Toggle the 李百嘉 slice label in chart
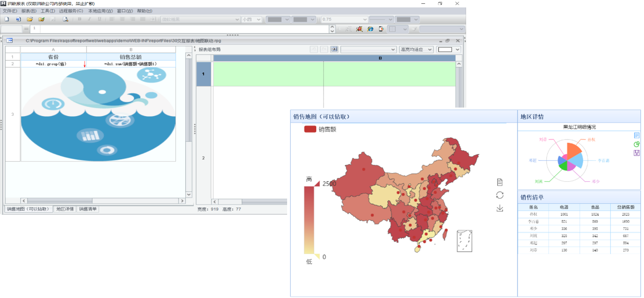Screen dimensions: 644x298 [603, 160]
